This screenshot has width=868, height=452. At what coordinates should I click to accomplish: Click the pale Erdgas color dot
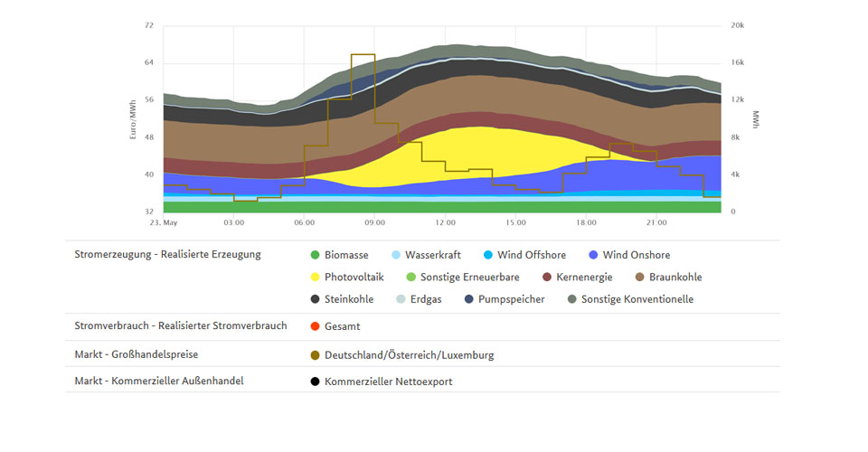pyautogui.click(x=401, y=299)
